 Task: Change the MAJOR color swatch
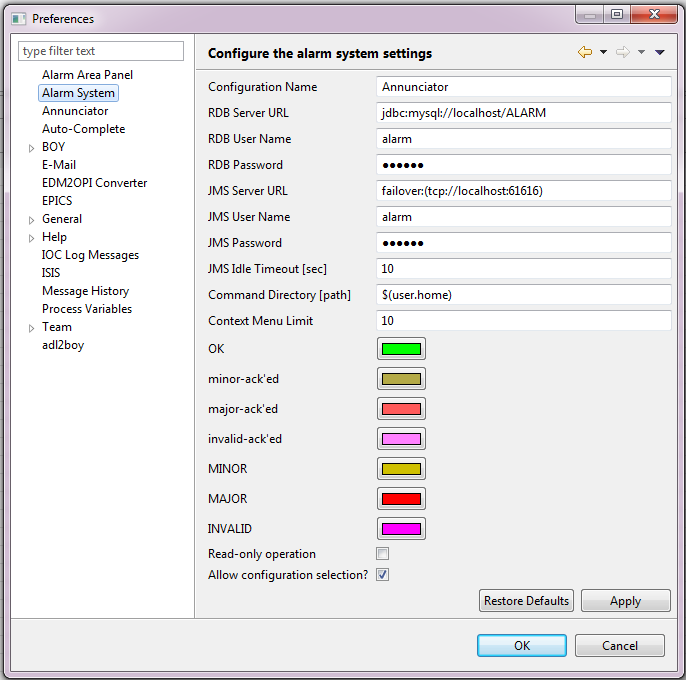point(401,498)
